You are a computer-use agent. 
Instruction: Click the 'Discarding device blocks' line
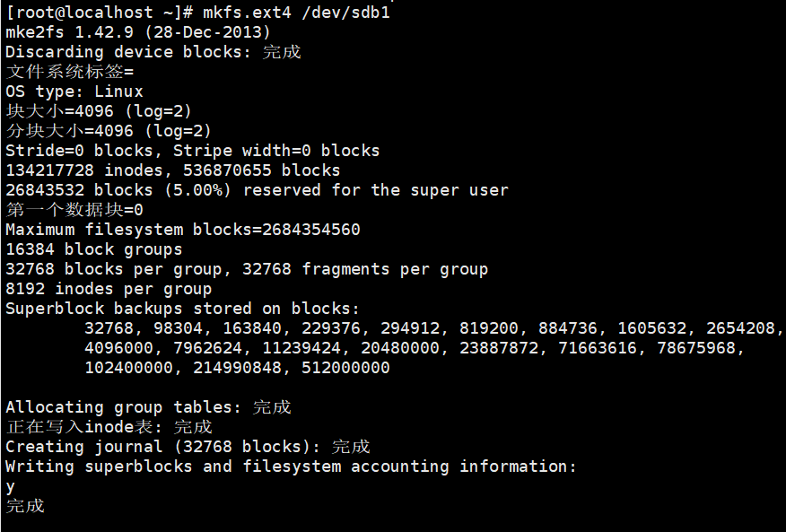point(153,52)
